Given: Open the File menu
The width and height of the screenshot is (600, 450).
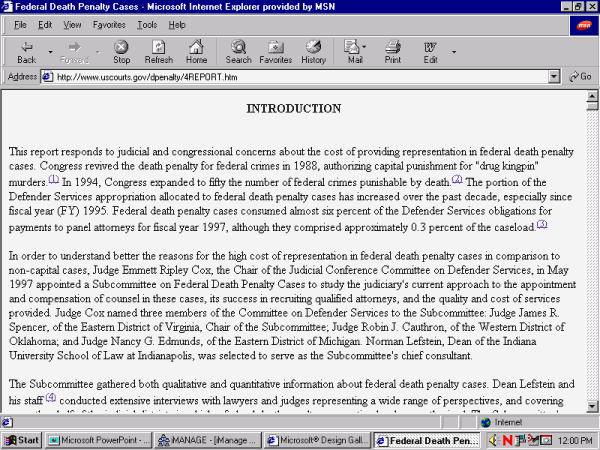Looking at the screenshot, I should point(20,24).
